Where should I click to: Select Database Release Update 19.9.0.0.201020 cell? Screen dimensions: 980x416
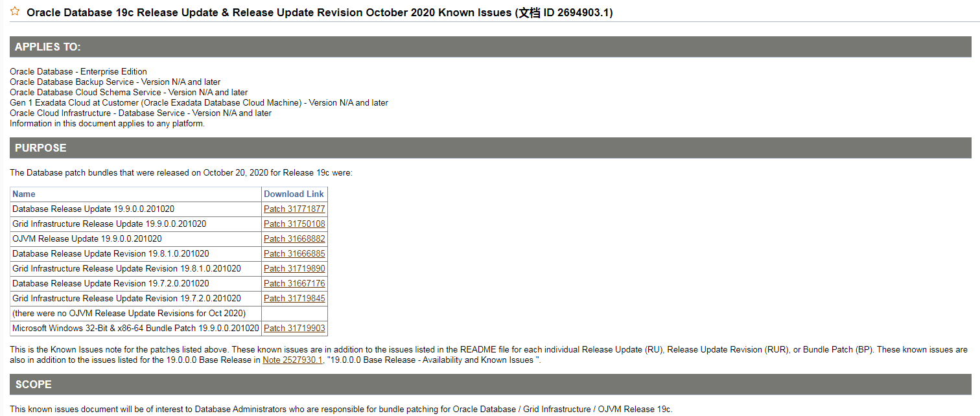[x=135, y=209]
